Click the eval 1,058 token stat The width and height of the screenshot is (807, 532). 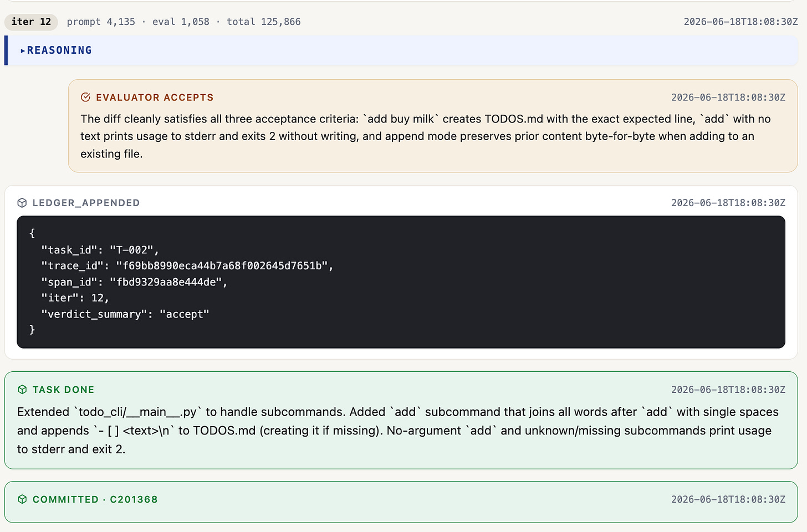pos(181,22)
